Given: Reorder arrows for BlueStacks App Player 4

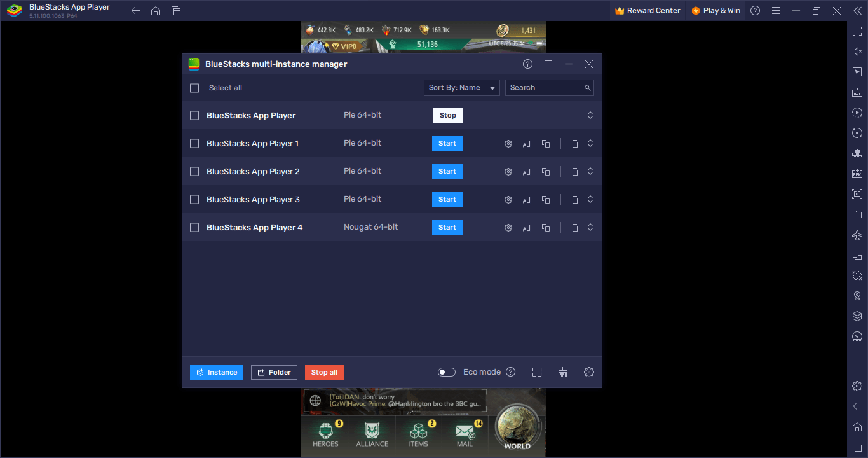Looking at the screenshot, I should click(590, 228).
